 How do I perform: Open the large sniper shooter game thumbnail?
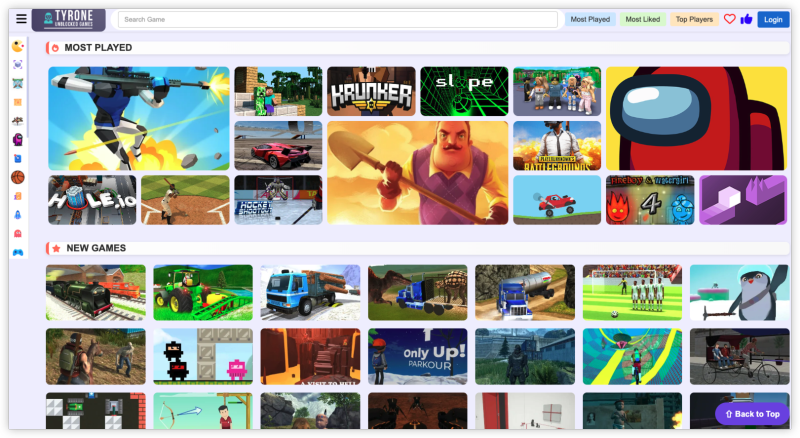(139, 118)
